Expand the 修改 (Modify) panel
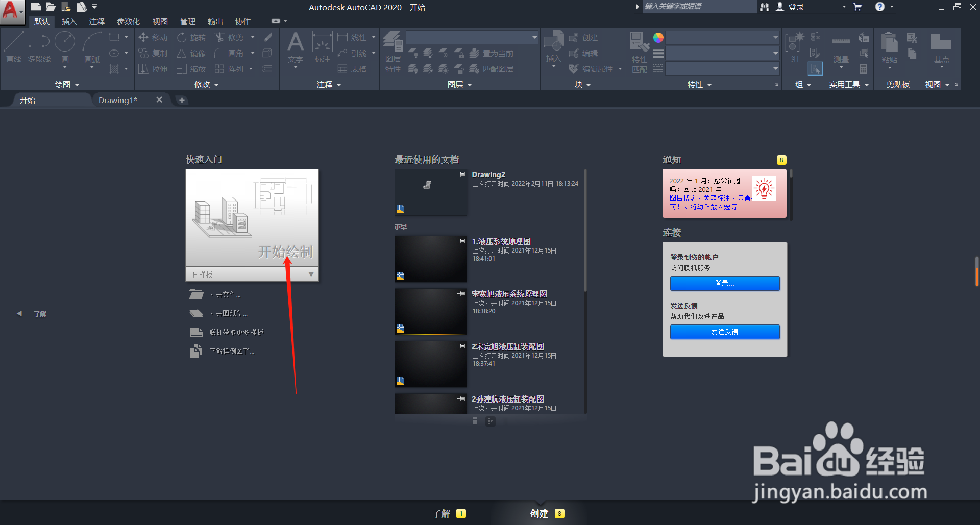 click(x=207, y=85)
